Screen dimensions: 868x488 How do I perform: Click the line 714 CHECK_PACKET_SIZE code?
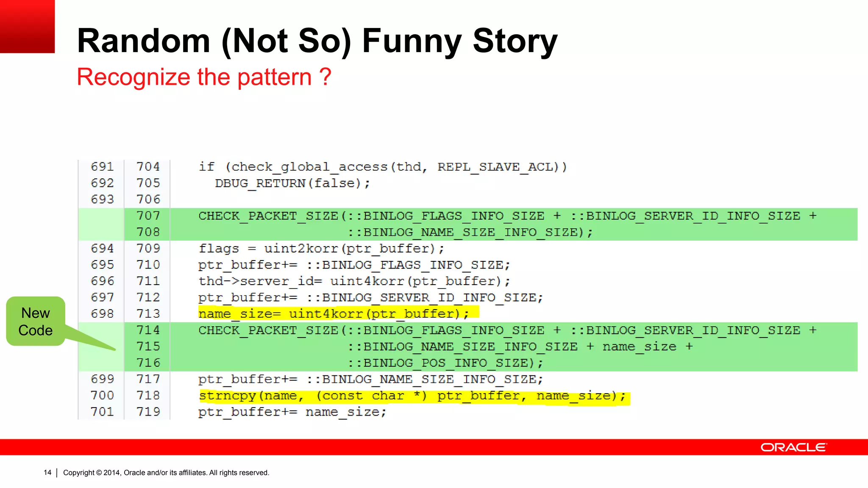coord(507,330)
